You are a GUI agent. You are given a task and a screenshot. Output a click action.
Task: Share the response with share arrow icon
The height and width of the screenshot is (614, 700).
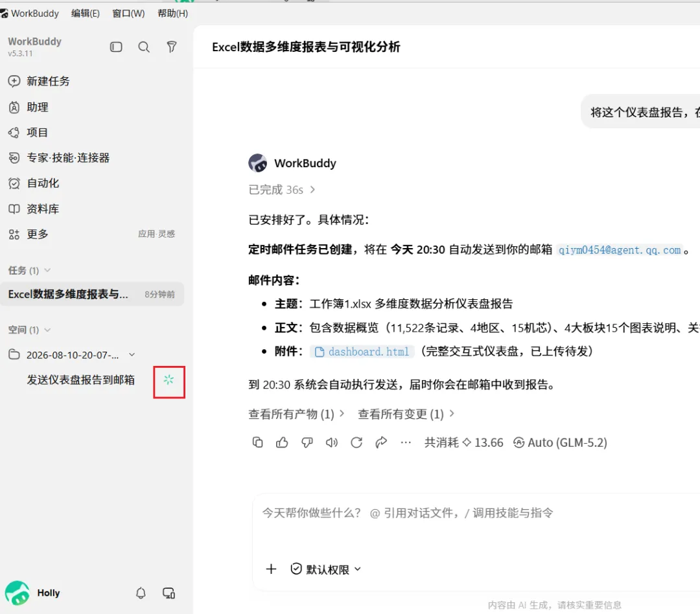tap(381, 442)
